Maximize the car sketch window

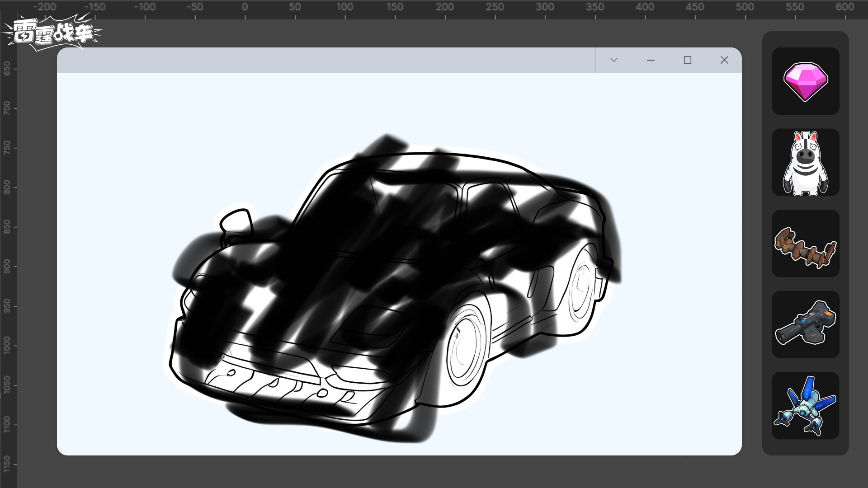pos(688,60)
